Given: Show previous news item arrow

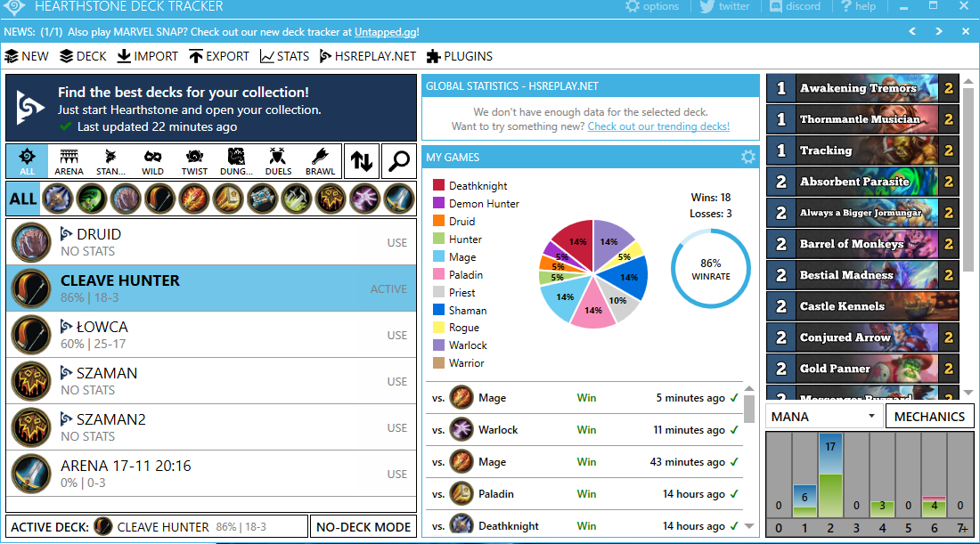Looking at the screenshot, I should point(912,31).
